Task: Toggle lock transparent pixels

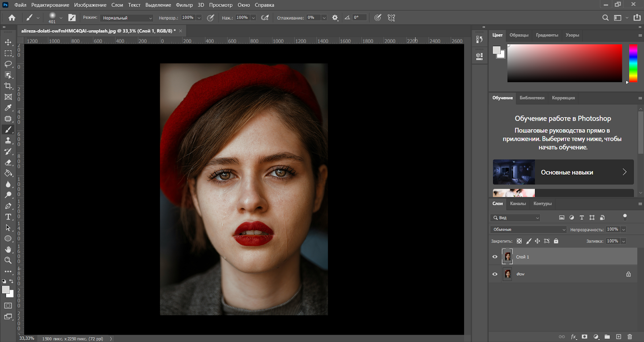Action: pyautogui.click(x=519, y=241)
